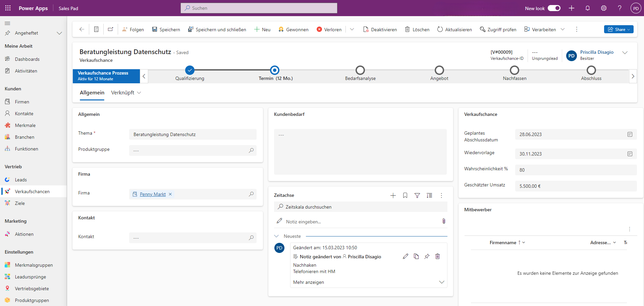Click Aktualisieren to refresh
644x306 pixels.
(x=454, y=30)
